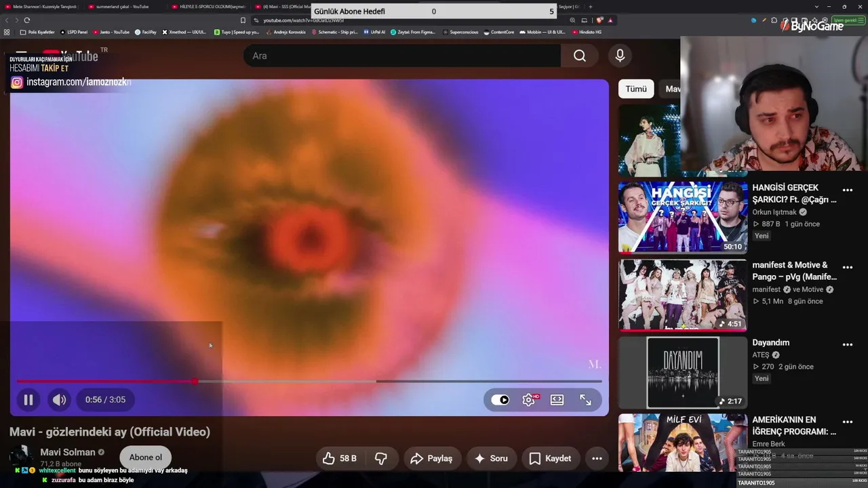Open Brave Rewards triangle icon

pos(610,20)
